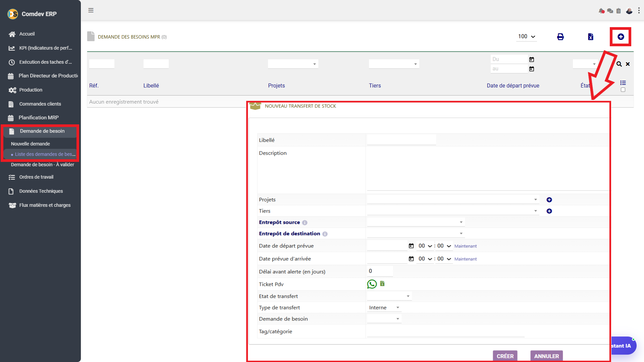
Task: Open the three-dot more options menu
Action: [x=639, y=11]
